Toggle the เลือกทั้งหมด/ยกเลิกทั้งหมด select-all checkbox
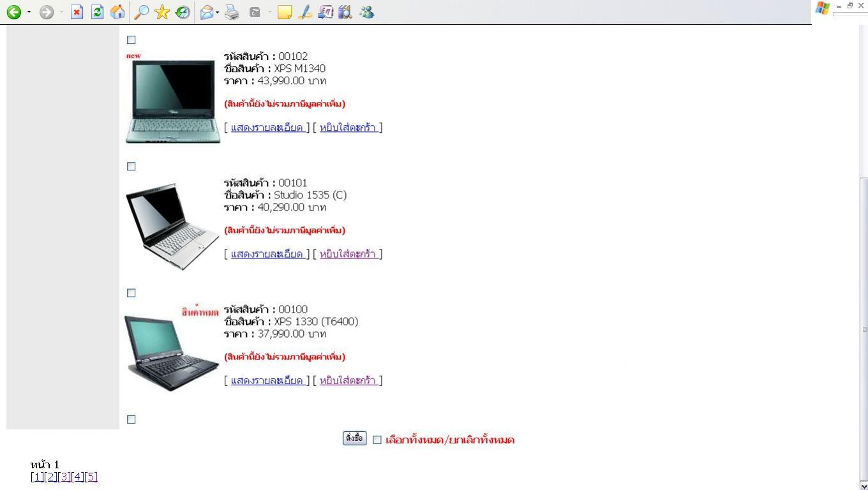This screenshot has height=490, width=868. coord(377,440)
